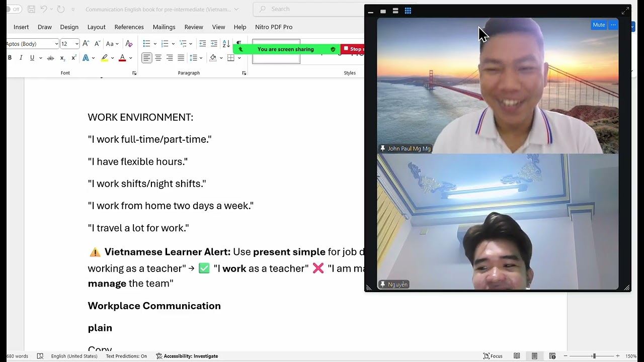
Task: Toggle superscript formatting
Action: tap(74, 58)
